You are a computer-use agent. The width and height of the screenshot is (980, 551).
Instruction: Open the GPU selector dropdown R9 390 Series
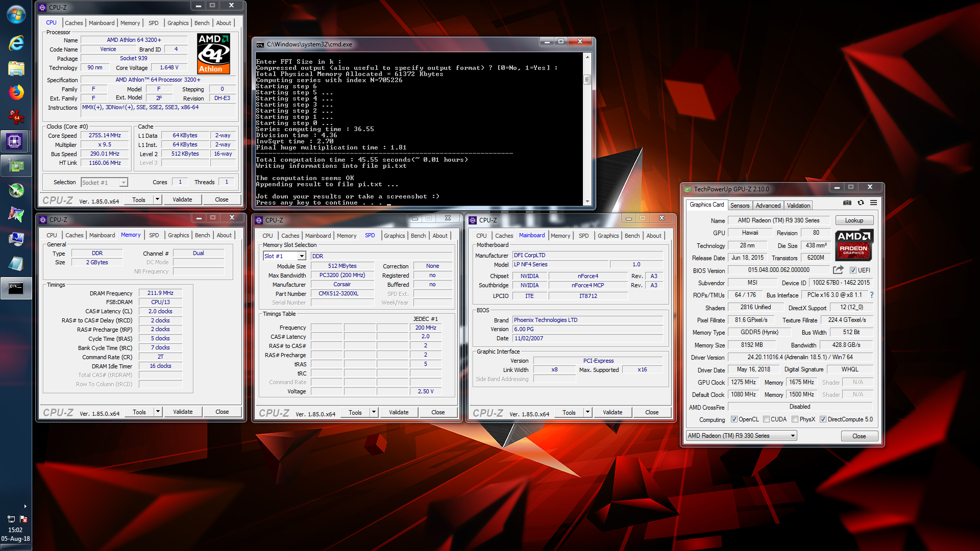pyautogui.click(x=741, y=436)
